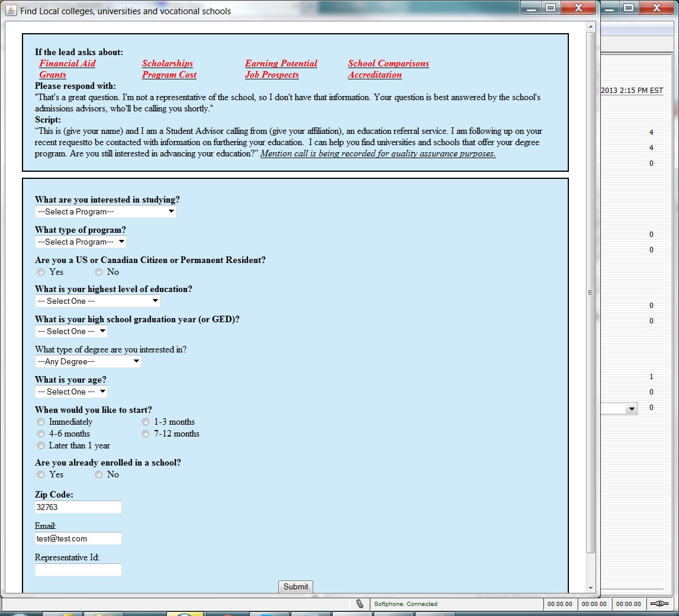Click the scroll down arrow of the form
The image size is (679, 616).
point(590,588)
